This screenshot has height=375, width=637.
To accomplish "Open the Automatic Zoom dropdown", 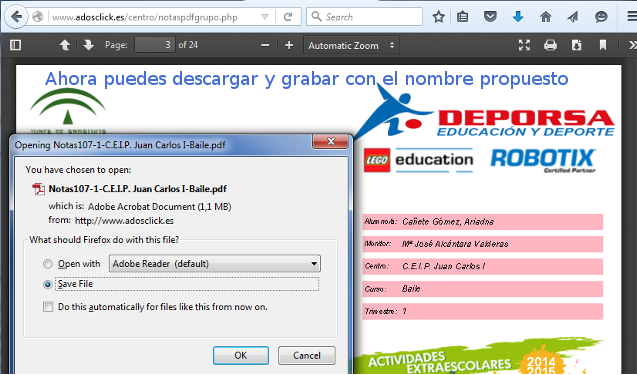I will click(x=351, y=45).
